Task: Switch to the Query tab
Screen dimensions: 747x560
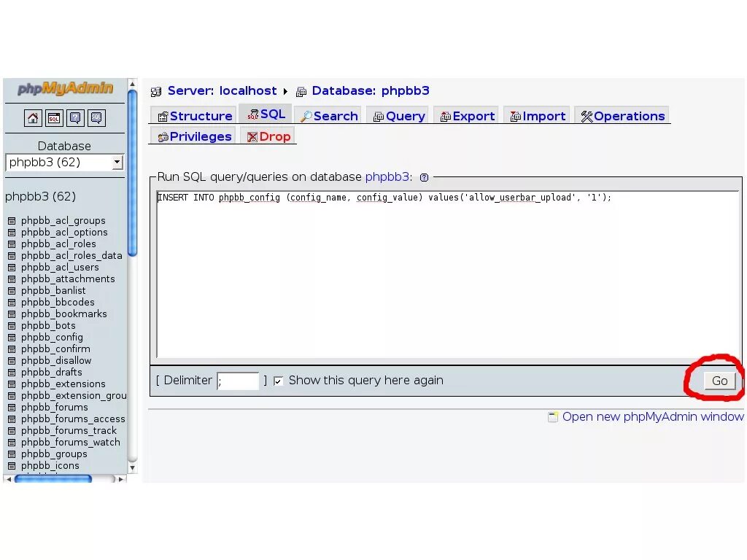Action: pyautogui.click(x=399, y=116)
